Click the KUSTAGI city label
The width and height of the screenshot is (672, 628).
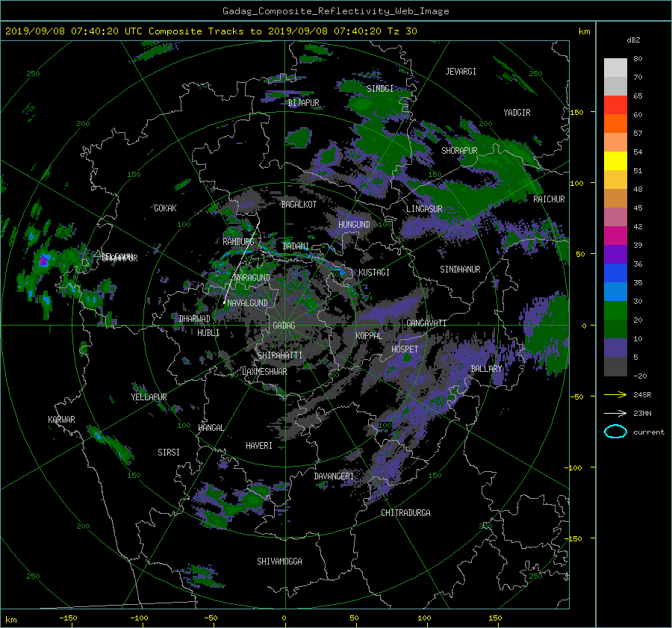[x=374, y=273]
